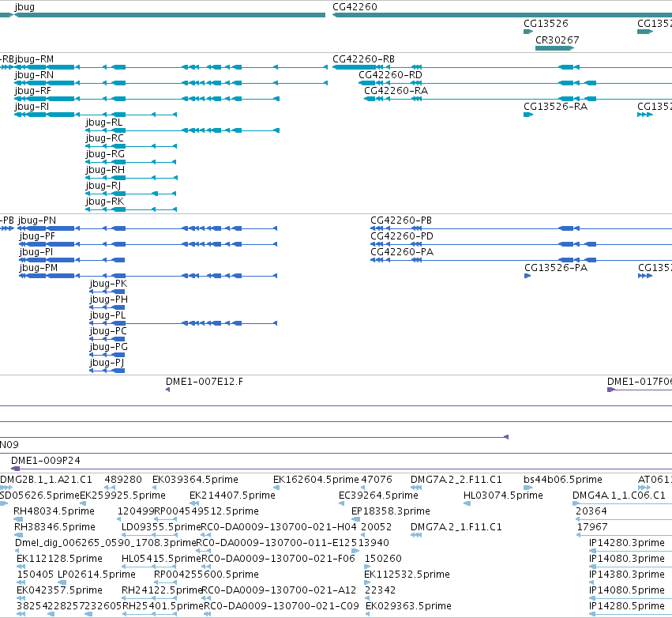Click EST LP02614.5prime
Image resolution: width=672 pixels, height=618 pixels.
point(96,575)
